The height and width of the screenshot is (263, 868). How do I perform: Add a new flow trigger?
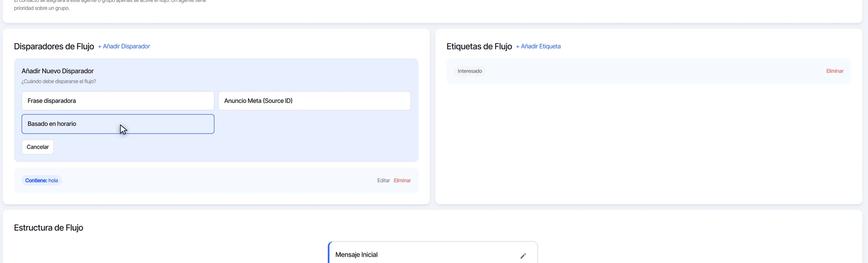(x=124, y=47)
